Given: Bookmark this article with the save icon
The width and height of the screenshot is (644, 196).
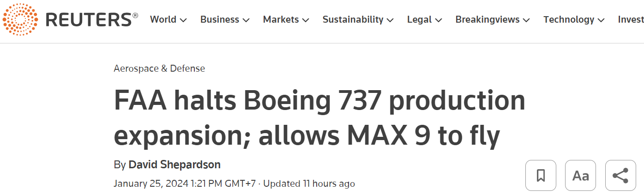Looking at the screenshot, I should tap(541, 176).
